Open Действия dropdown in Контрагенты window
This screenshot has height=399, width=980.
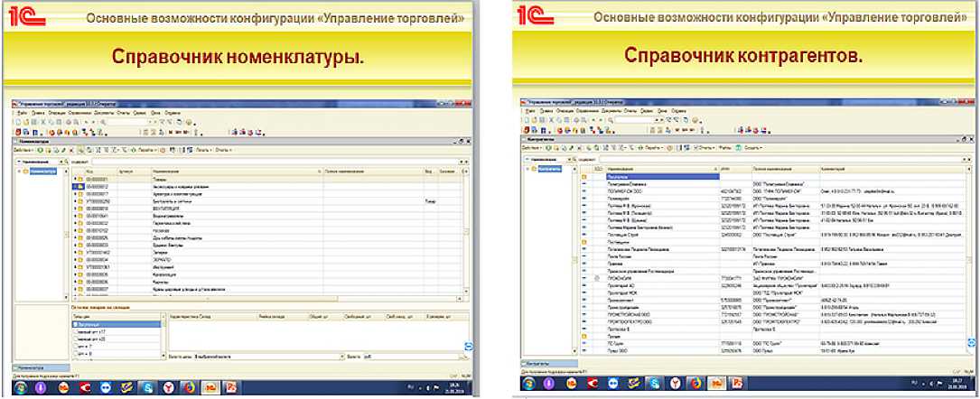(x=531, y=148)
